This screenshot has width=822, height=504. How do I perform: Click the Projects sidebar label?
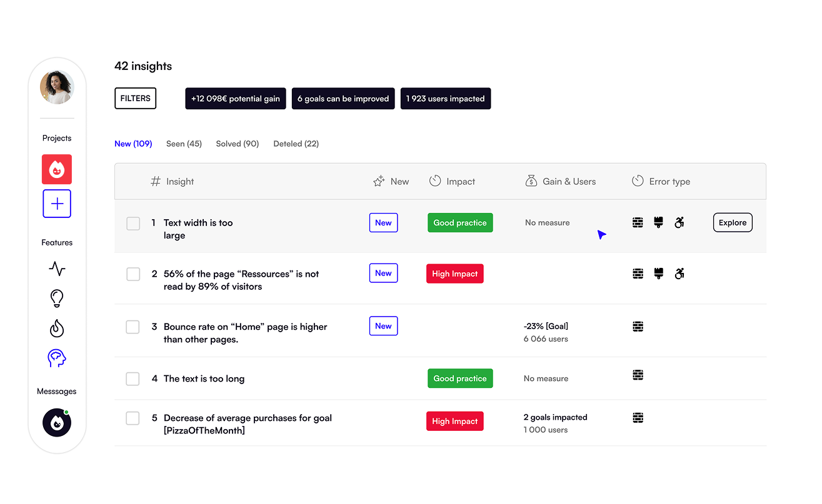click(57, 138)
